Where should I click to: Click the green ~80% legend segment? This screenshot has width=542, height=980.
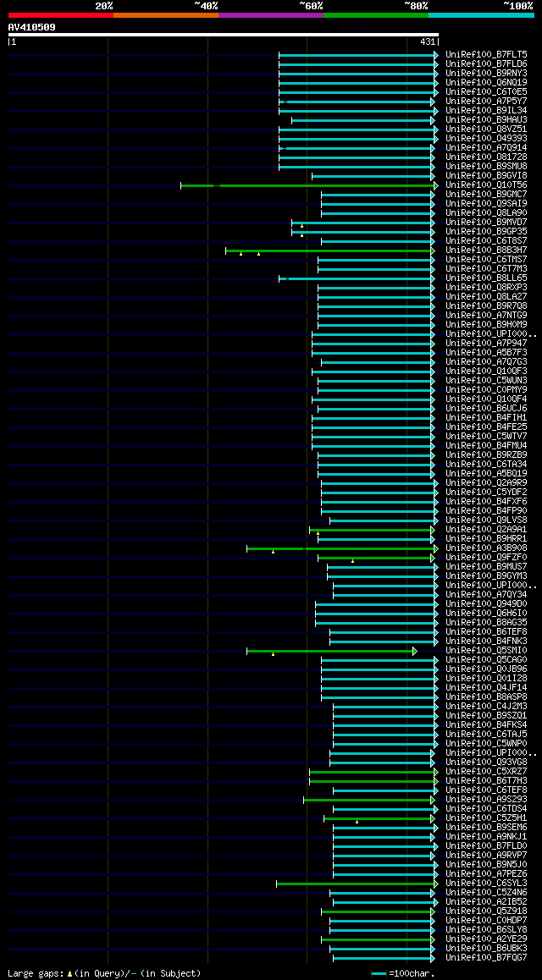[x=376, y=15]
